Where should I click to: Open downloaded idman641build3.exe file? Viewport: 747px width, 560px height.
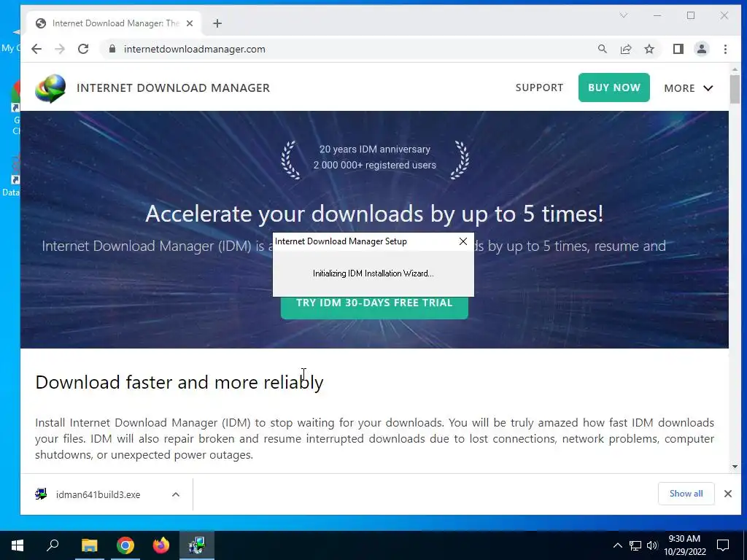98,495
